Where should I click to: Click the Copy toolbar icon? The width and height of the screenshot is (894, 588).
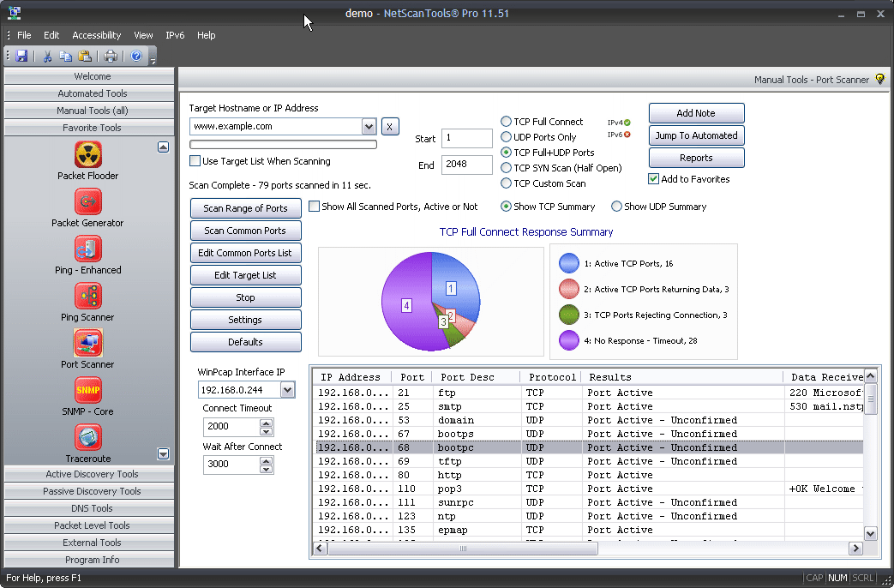pyautogui.click(x=65, y=56)
